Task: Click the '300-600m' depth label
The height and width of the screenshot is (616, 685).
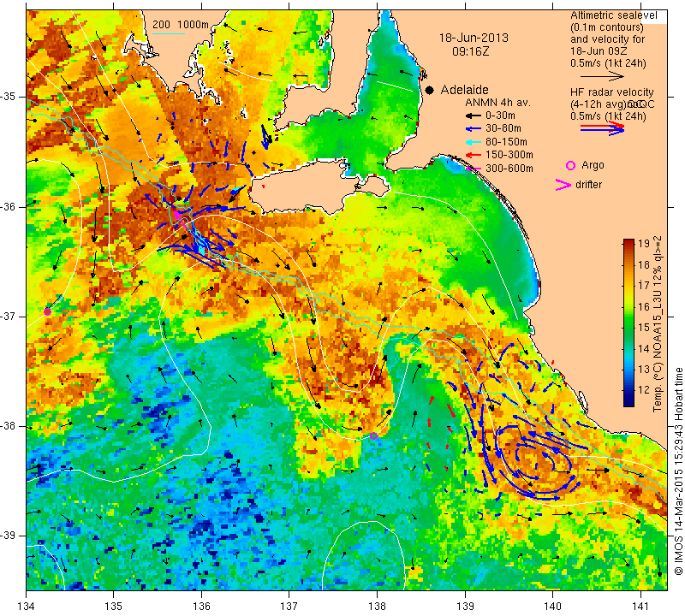Action: [x=509, y=169]
